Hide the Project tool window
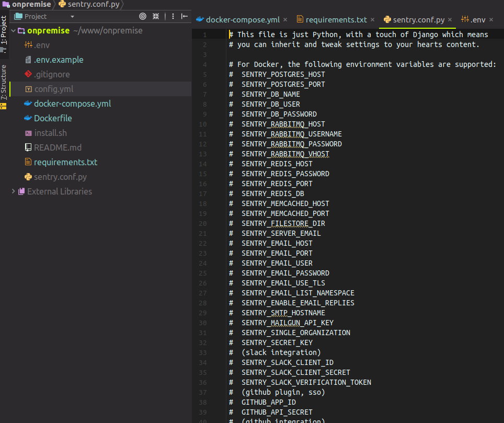This screenshot has height=423, width=504. click(185, 16)
